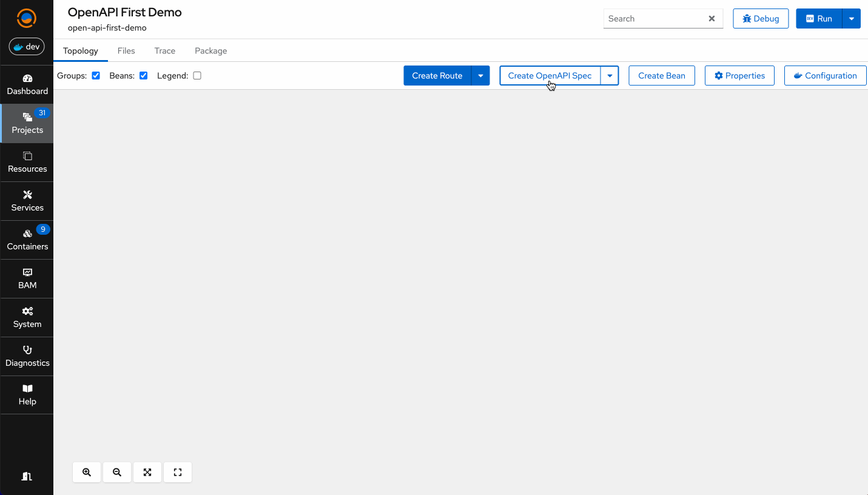Click the Run button
Viewport: 868px width, 495px height.
pyautogui.click(x=819, y=19)
